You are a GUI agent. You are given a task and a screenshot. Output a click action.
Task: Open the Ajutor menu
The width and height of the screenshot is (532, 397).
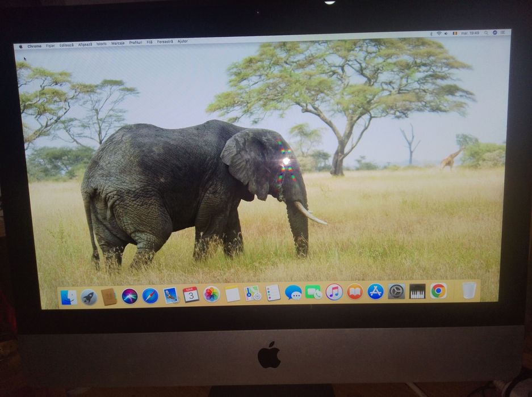click(x=182, y=41)
